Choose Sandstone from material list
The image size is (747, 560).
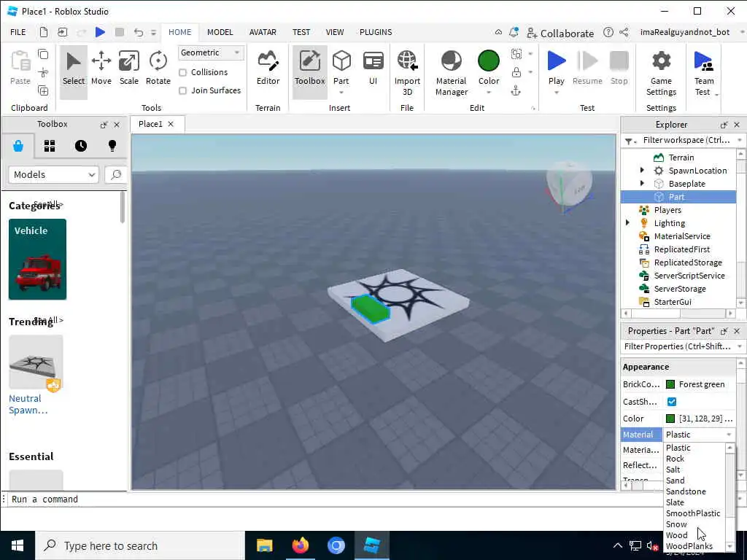(686, 491)
